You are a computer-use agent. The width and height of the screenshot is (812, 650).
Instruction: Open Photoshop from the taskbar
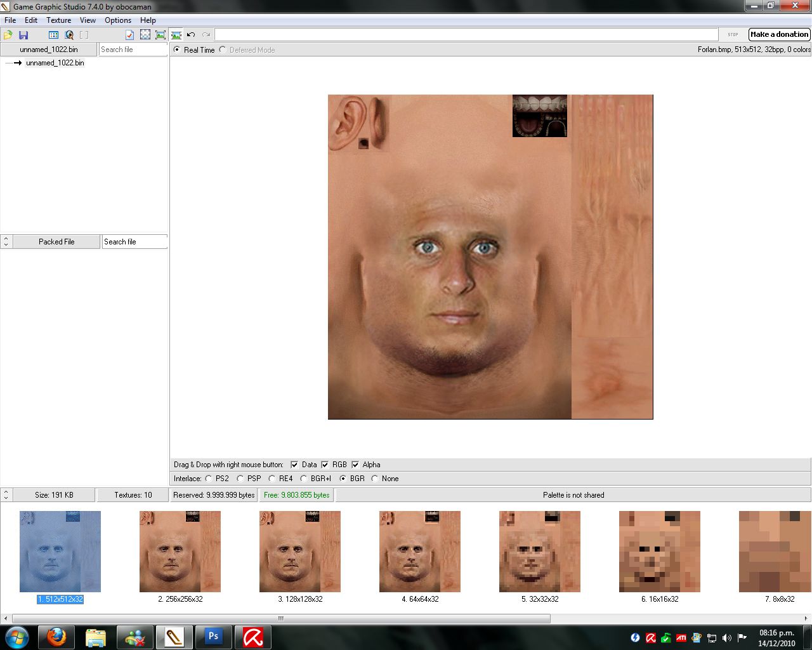(214, 637)
